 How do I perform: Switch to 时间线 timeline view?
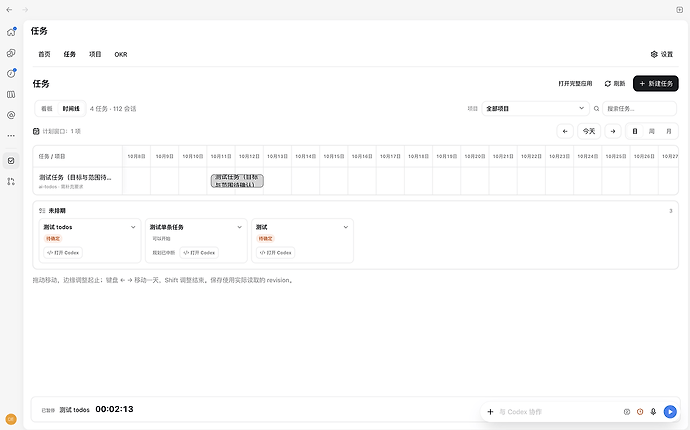pos(71,109)
